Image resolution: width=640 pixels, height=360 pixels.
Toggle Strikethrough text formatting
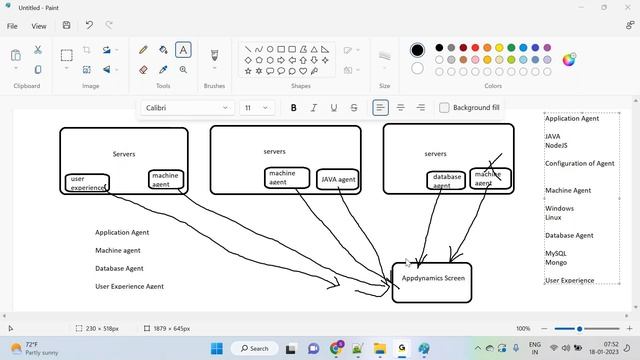(x=354, y=108)
